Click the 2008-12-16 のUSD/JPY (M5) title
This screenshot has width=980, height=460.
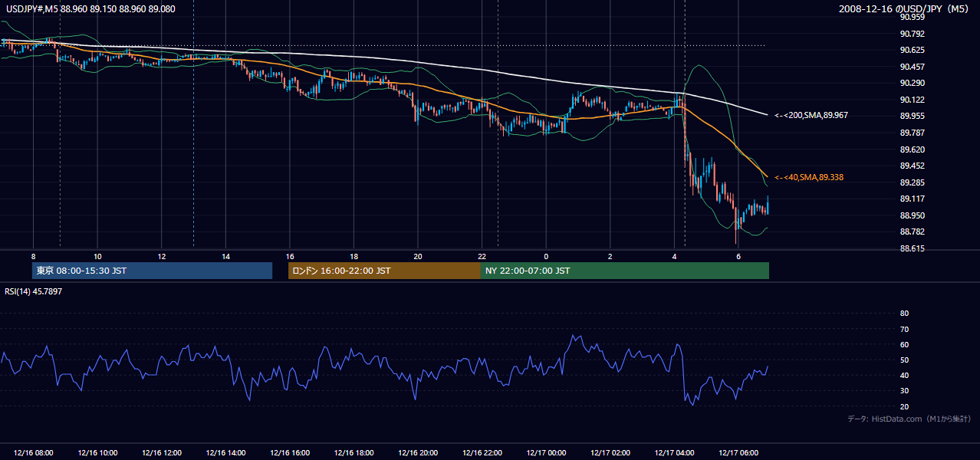pos(906,8)
